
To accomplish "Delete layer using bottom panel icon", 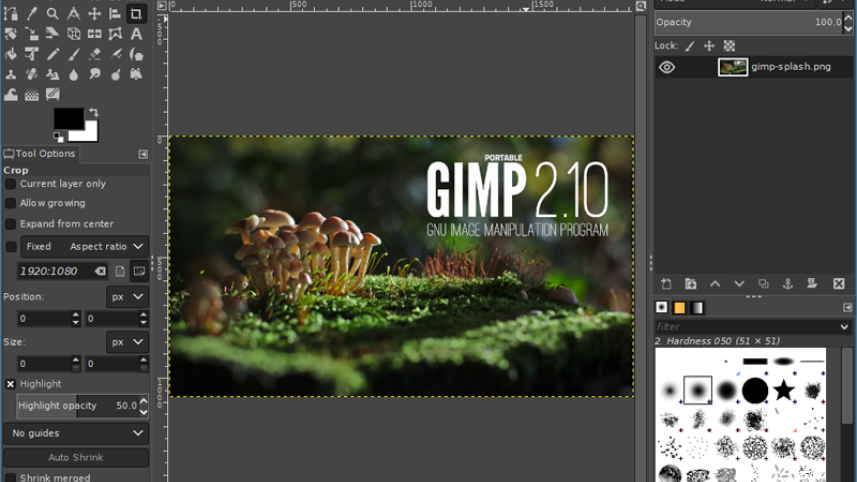I will (x=838, y=284).
